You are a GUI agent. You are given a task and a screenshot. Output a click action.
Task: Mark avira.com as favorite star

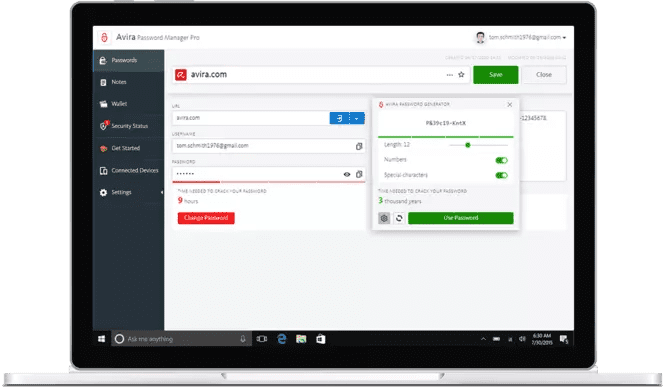tap(461, 75)
